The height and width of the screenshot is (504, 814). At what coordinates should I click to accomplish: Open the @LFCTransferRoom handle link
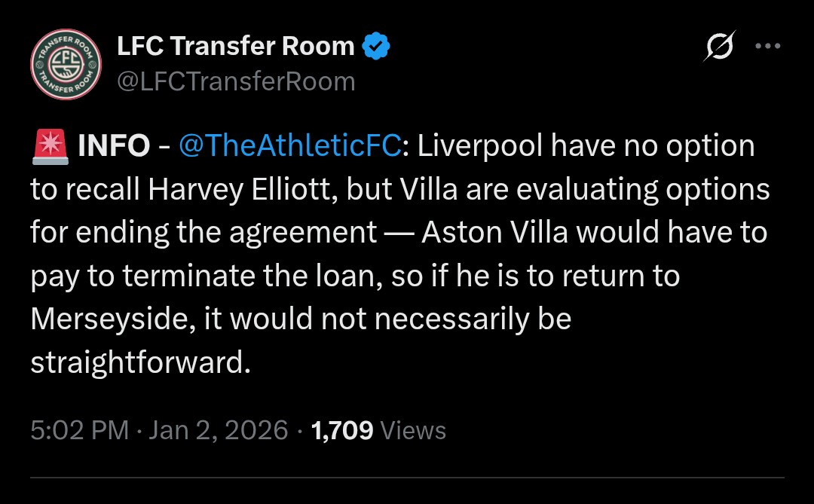(x=235, y=81)
